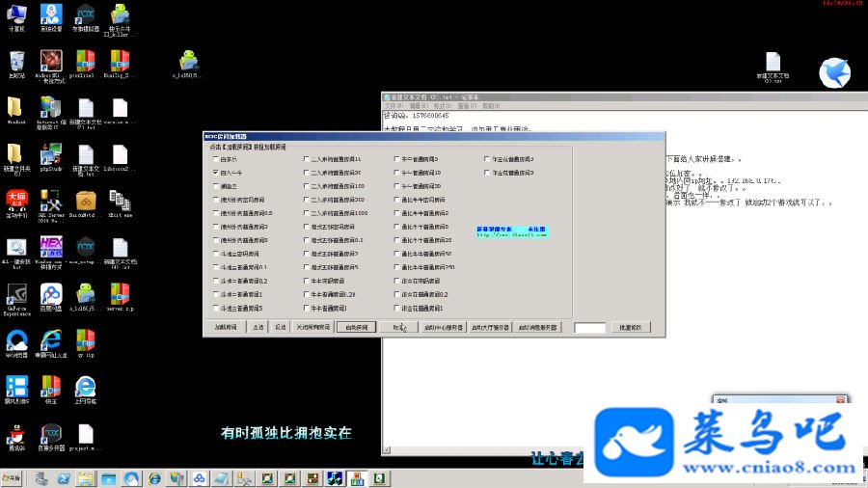Check the 斗地主普通房间0.1 checkbox
The width and height of the screenshot is (868, 488).
pos(216,267)
